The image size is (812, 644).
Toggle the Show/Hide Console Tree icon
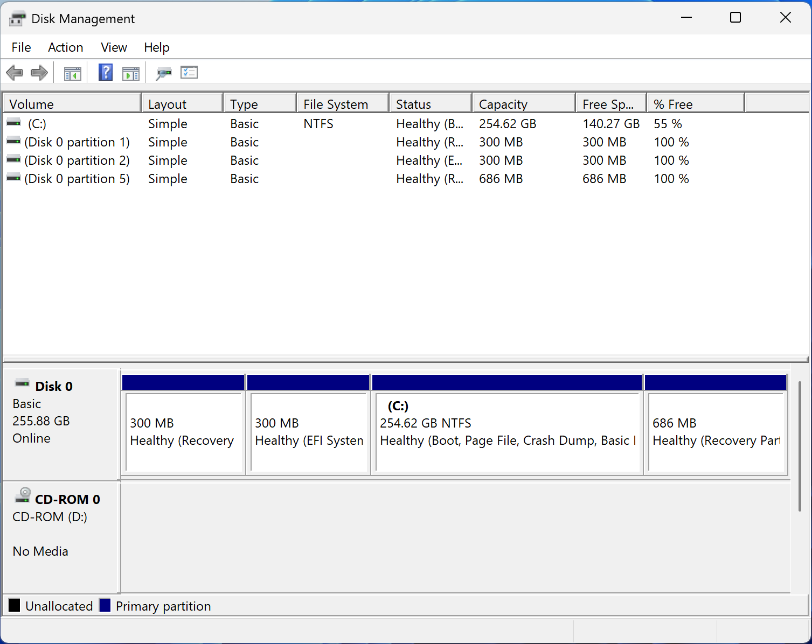[72, 73]
